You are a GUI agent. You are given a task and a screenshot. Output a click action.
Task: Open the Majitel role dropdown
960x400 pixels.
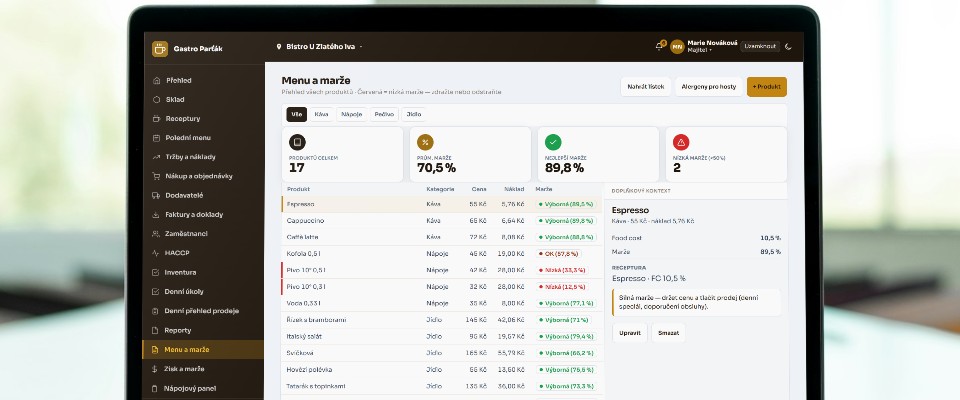click(x=699, y=50)
